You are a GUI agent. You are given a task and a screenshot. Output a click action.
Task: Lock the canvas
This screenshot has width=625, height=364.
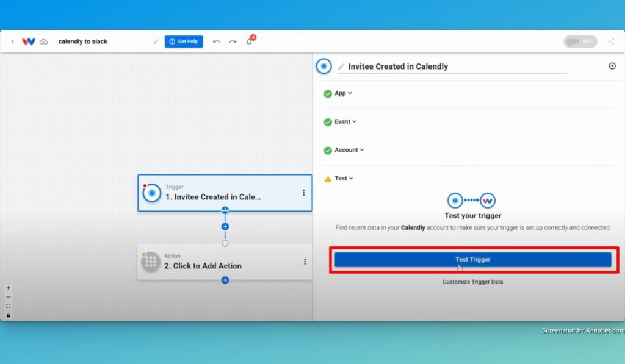9,315
